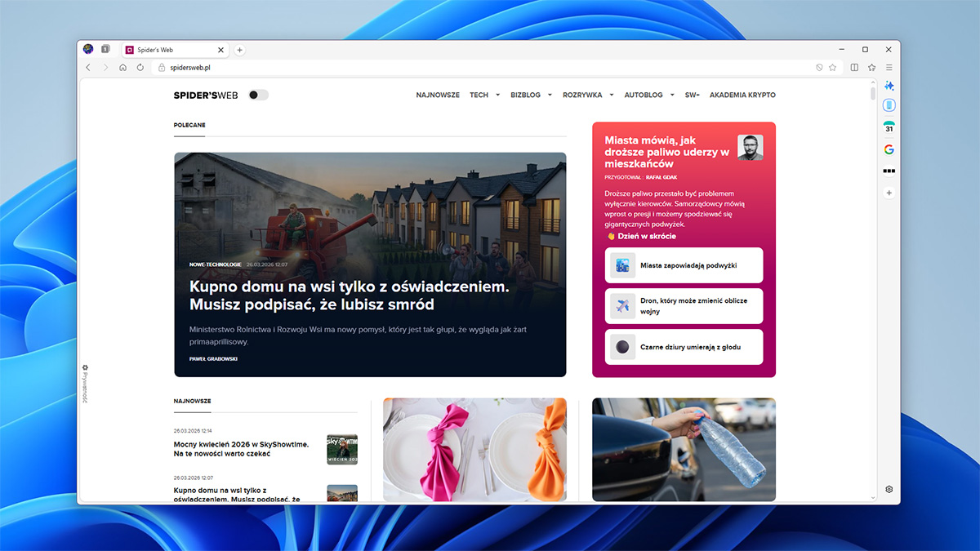Viewport: 980px width, 551px height.
Task: Toggle the site's dark mode switch
Action: tap(257, 95)
